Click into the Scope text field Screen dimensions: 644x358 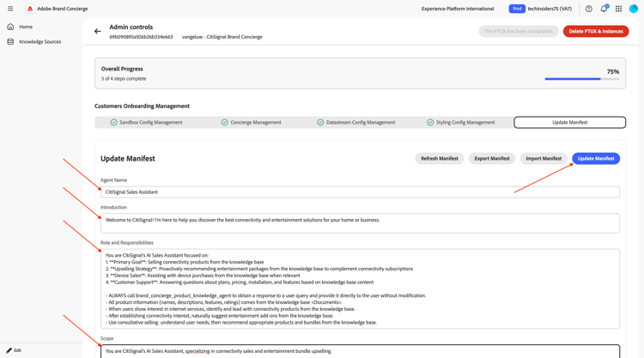pos(360,351)
